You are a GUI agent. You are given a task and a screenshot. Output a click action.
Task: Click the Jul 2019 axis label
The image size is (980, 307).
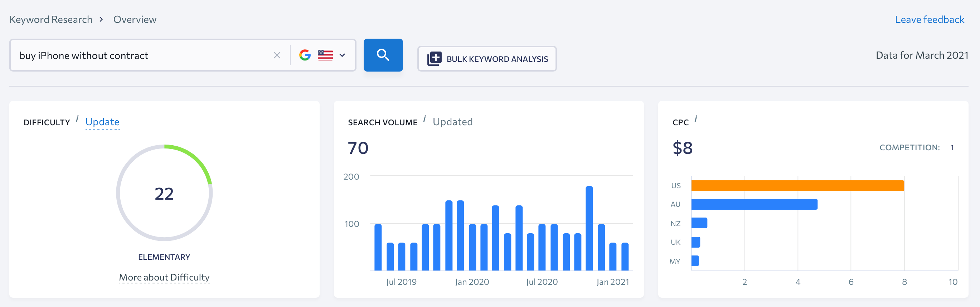(x=401, y=282)
